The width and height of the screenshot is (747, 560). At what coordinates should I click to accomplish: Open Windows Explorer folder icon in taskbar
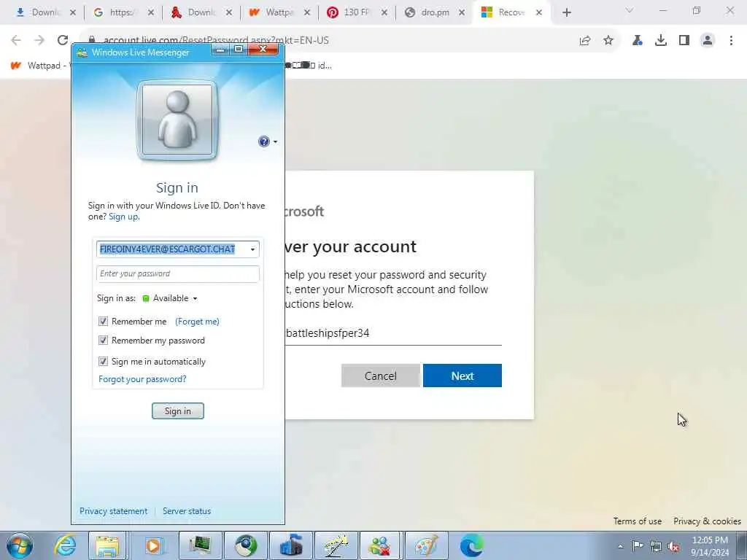tap(108, 545)
